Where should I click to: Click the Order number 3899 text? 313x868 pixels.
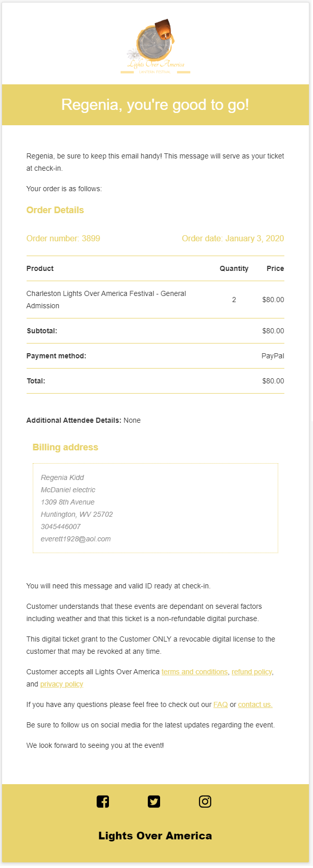click(63, 238)
